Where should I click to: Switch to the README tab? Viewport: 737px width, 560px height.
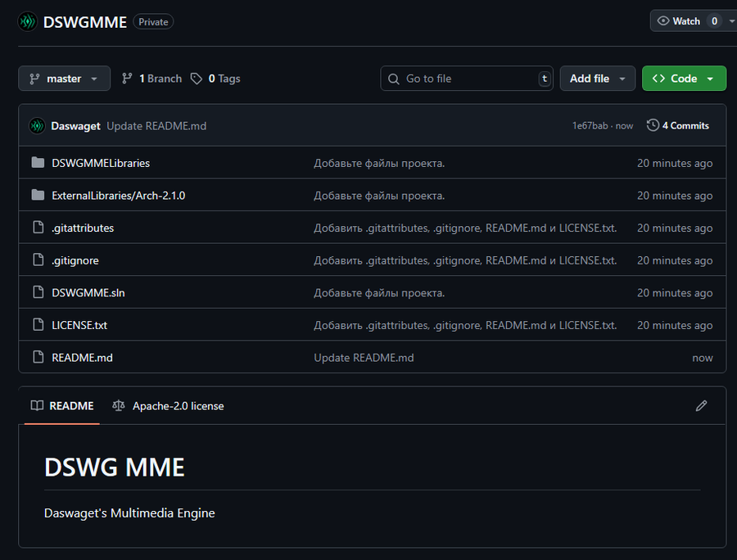pos(62,406)
